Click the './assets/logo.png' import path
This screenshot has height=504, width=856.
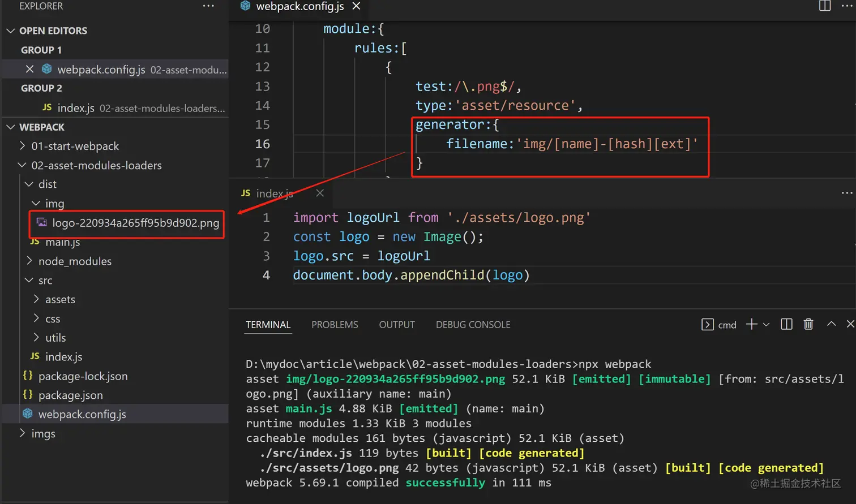click(519, 218)
